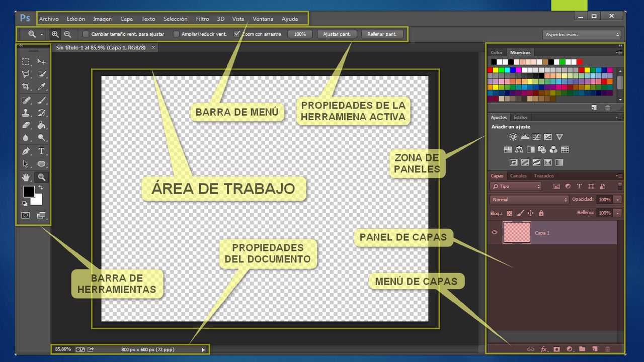Switch to the Color tab
This screenshot has width=644, height=362.
coord(497,52)
